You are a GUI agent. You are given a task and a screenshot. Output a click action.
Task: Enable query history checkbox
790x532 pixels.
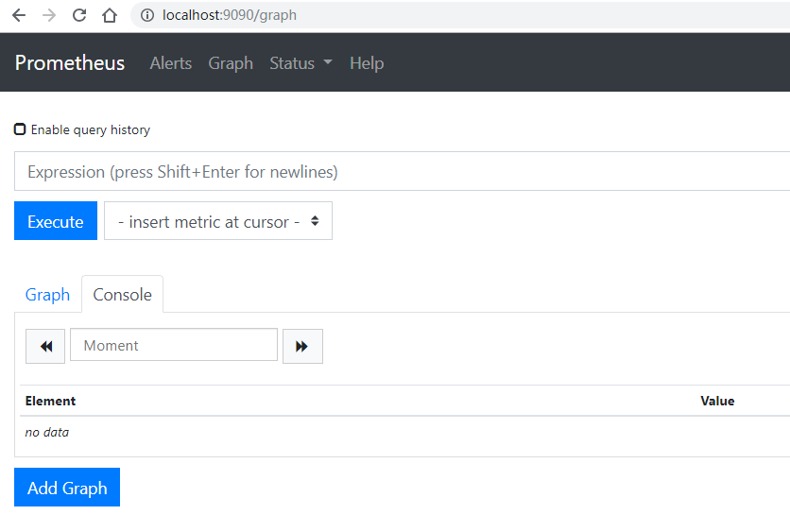click(20, 129)
